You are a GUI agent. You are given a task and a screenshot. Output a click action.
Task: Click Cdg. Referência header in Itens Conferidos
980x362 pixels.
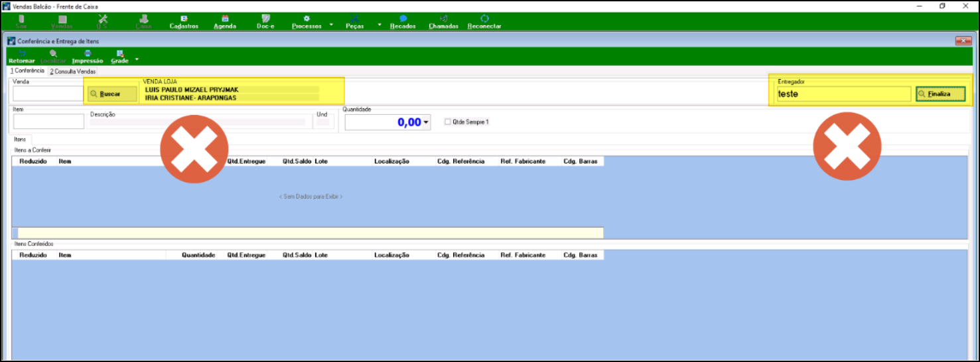pyautogui.click(x=461, y=255)
